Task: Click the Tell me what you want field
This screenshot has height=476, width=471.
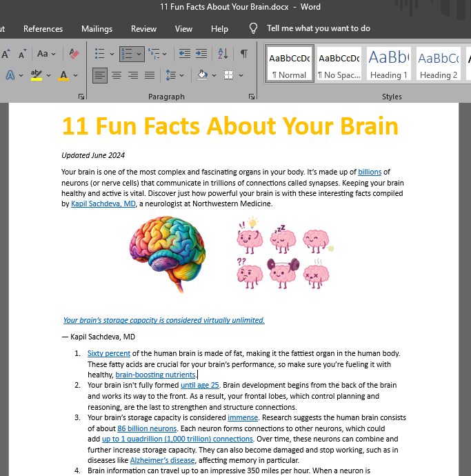Action: pyautogui.click(x=318, y=28)
